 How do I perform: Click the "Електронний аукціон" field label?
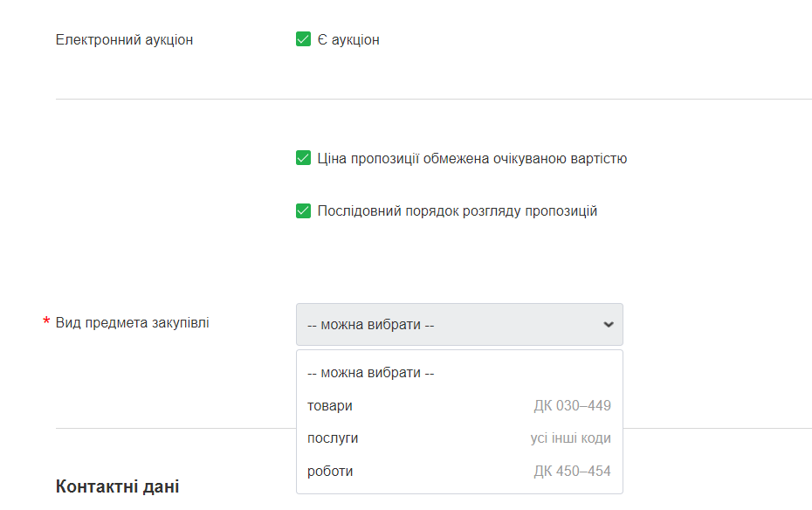click(x=124, y=40)
